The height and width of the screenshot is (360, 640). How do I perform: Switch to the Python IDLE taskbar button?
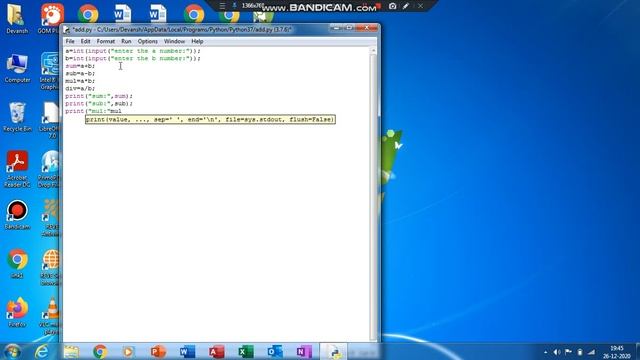[333, 351]
